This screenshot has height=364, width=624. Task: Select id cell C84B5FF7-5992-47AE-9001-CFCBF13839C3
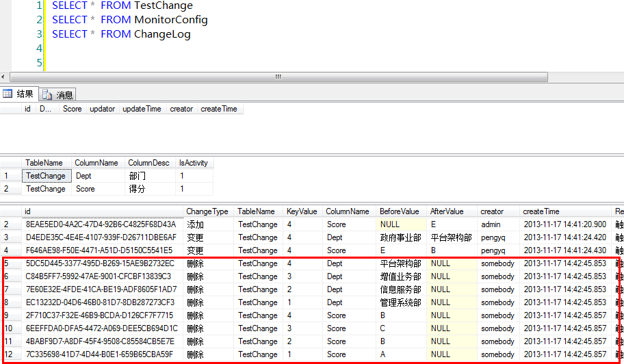[x=103, y=276]
